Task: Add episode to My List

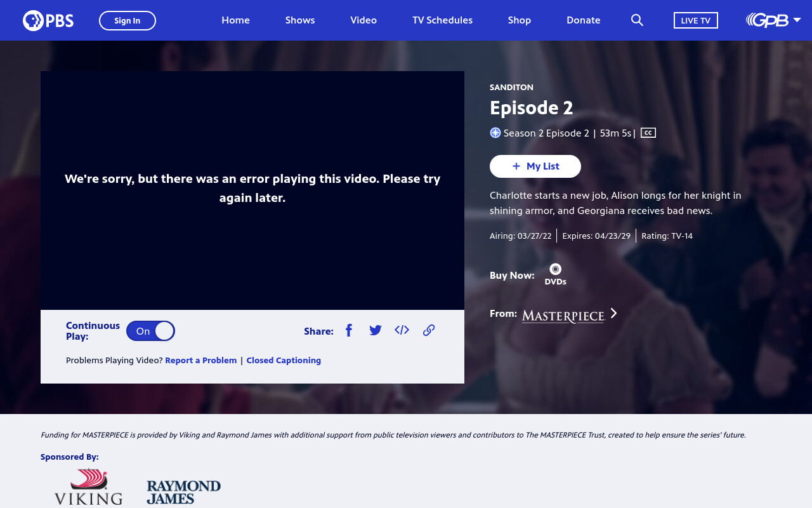Action: [535, 166]
